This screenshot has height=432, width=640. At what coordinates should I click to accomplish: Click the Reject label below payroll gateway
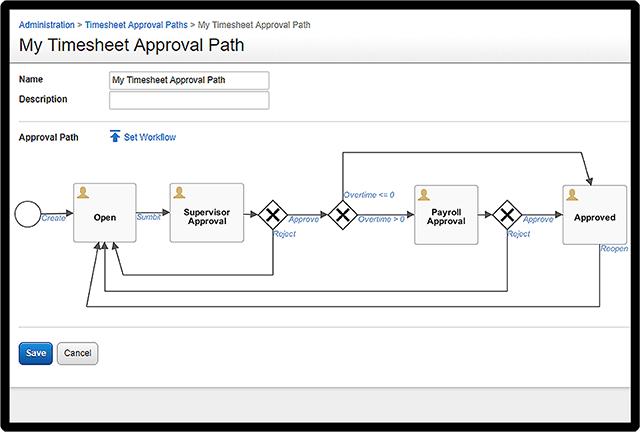point(519,234)
